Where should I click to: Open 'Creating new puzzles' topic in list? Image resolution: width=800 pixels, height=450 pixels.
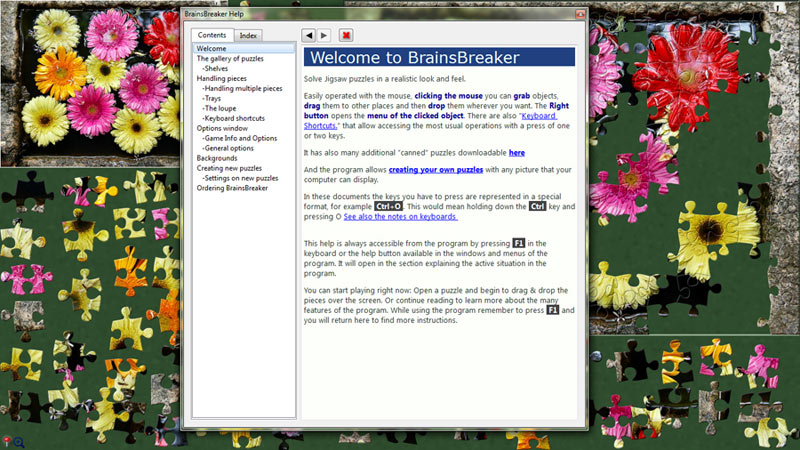pos(229,168)
